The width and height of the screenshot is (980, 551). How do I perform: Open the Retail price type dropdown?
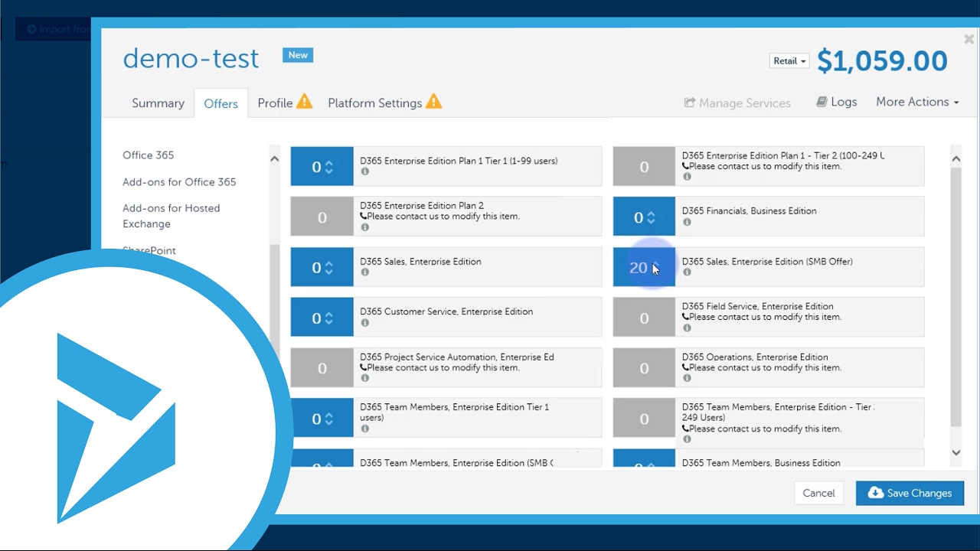point(789,61)
